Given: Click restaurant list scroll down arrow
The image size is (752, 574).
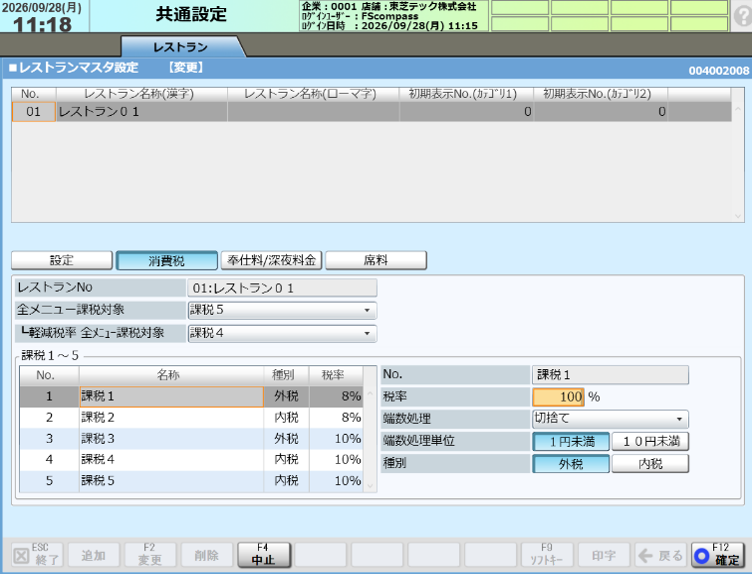Looking at the screenshot, I should pyautogui.click(x=738, y=216).
